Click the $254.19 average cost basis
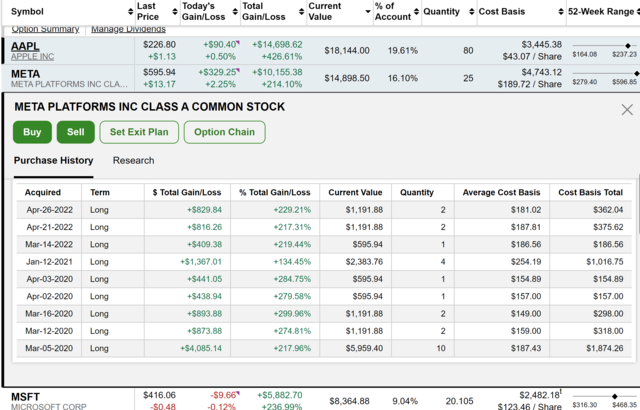This screenshot has height=410, width=640. coord(526,262)
